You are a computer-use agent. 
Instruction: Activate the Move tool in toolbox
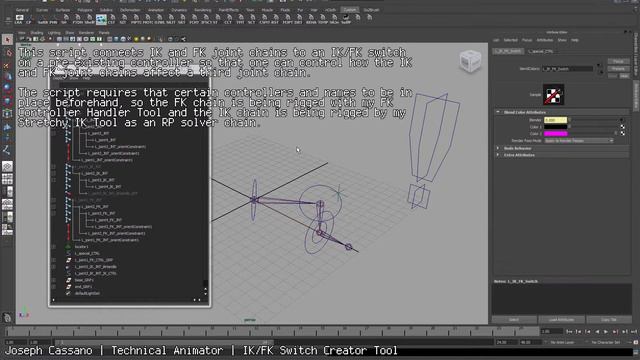tap(7, 76)
